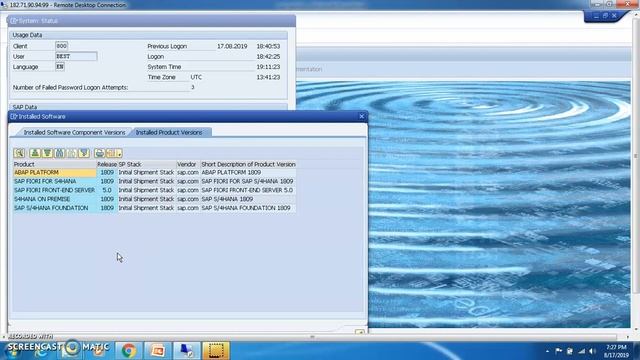The height and width of the screenshot is (360, 640).
Task: Click release 5.0 of Fiori Front-End Server
Action: (107, 190)
